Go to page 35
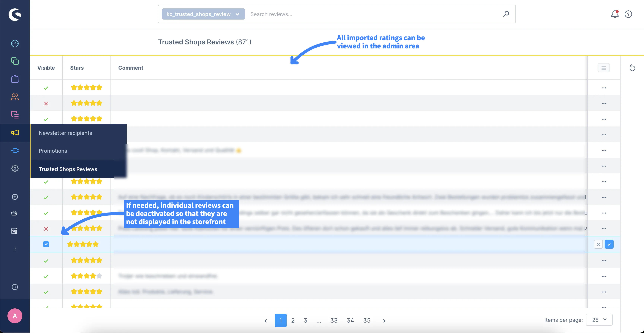Screen dimensions: 644x333 367,320
